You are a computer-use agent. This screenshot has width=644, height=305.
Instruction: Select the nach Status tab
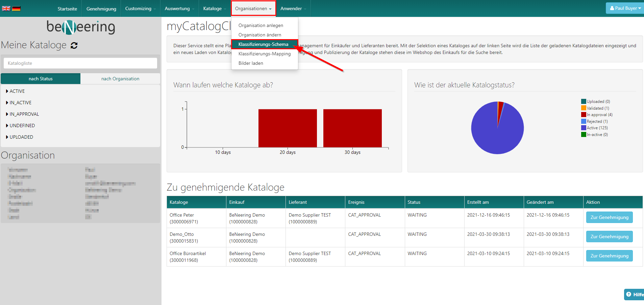pos(41,79)
